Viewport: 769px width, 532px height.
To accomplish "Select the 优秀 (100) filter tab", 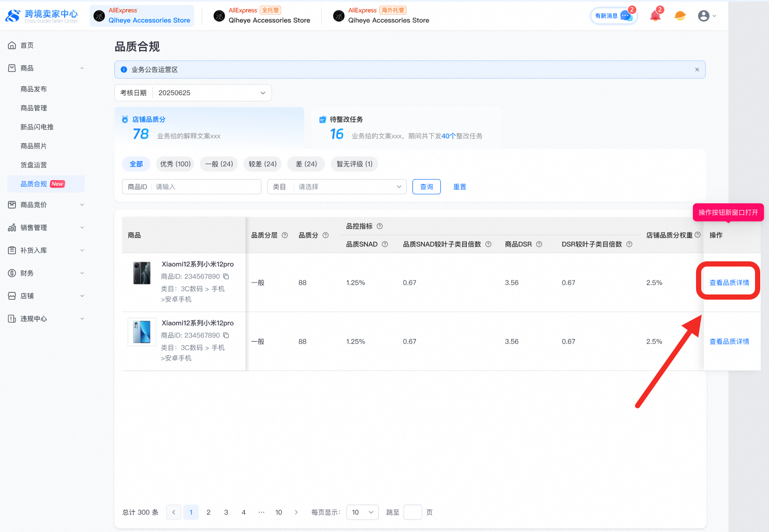I will 175,164.
